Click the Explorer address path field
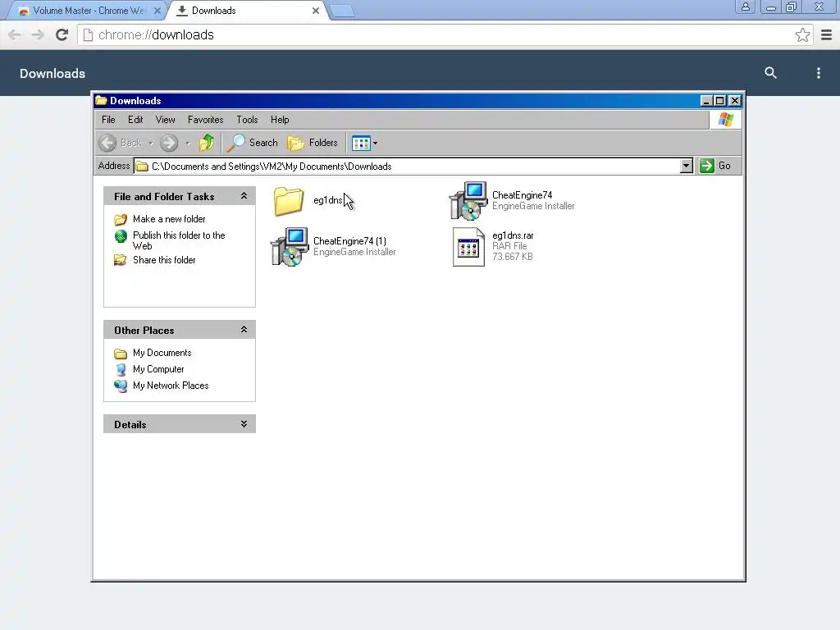 (x=413, y=166)
